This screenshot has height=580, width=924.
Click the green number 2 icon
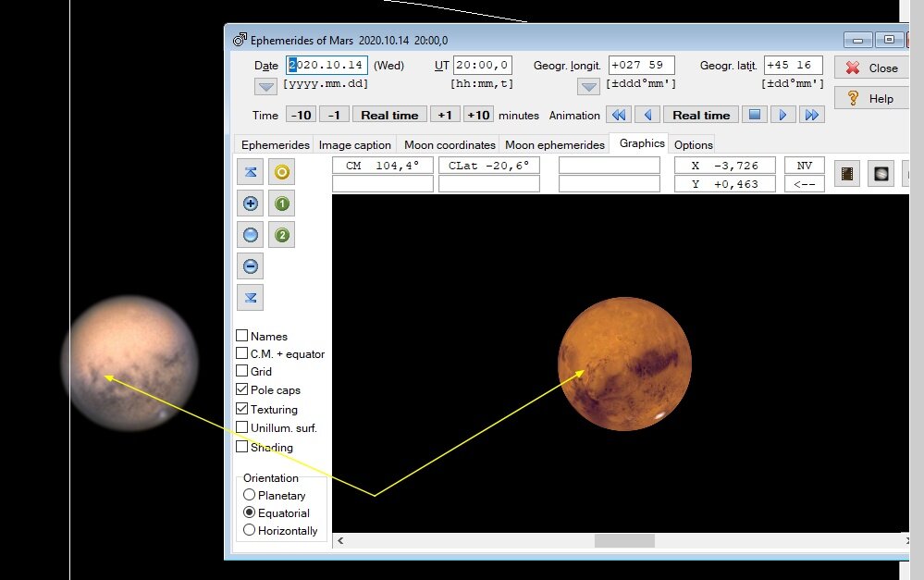282,235
